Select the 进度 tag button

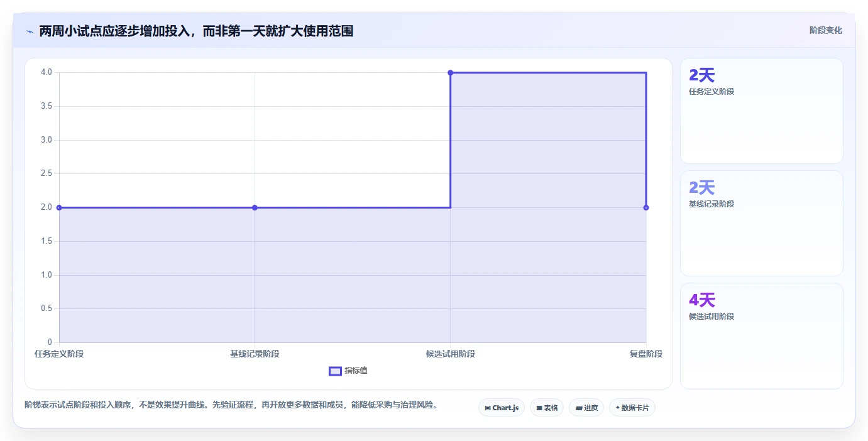tap(586, 408)
